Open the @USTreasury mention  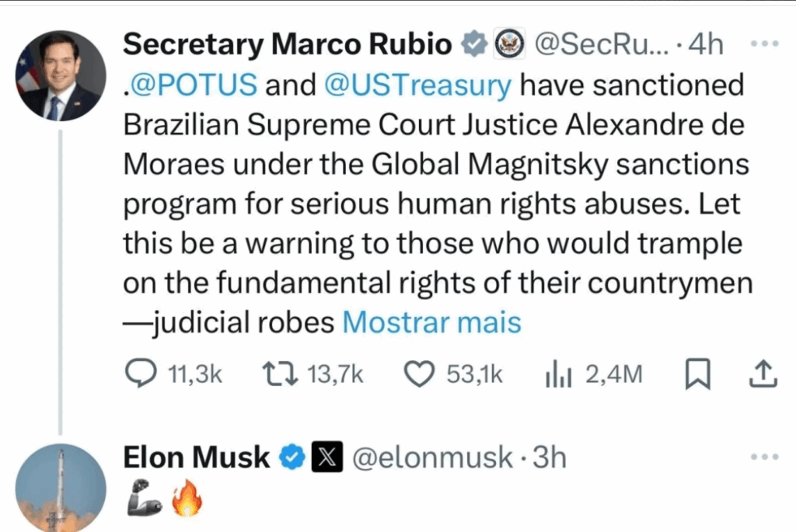click(416, 85)
